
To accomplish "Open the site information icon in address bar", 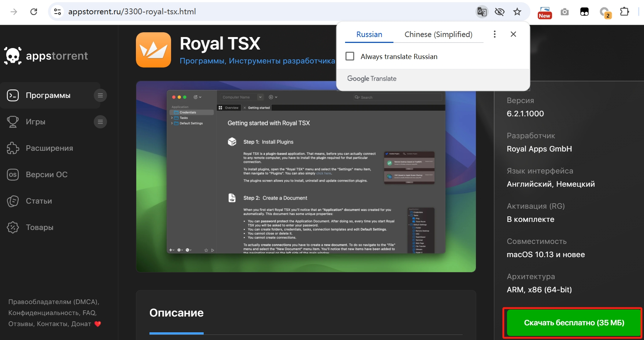I will tap(58, 12).
